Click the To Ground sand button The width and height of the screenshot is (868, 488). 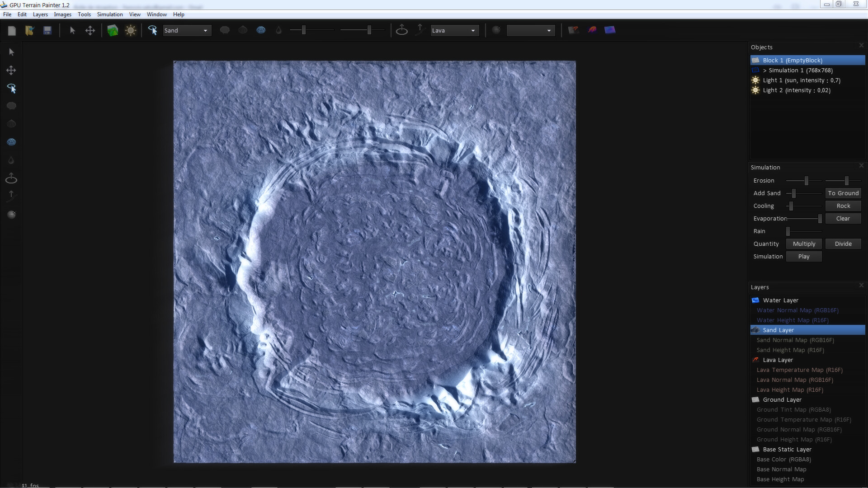(x=843, y=193)
